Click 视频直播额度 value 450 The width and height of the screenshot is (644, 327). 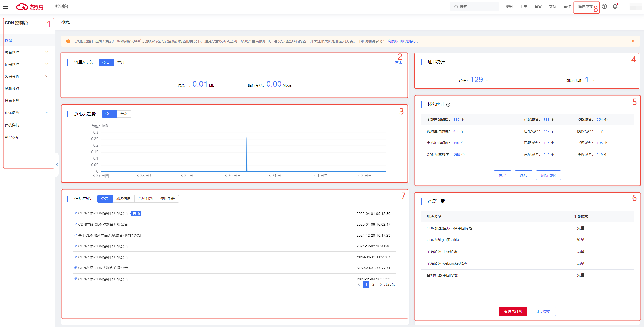point(456,131)
